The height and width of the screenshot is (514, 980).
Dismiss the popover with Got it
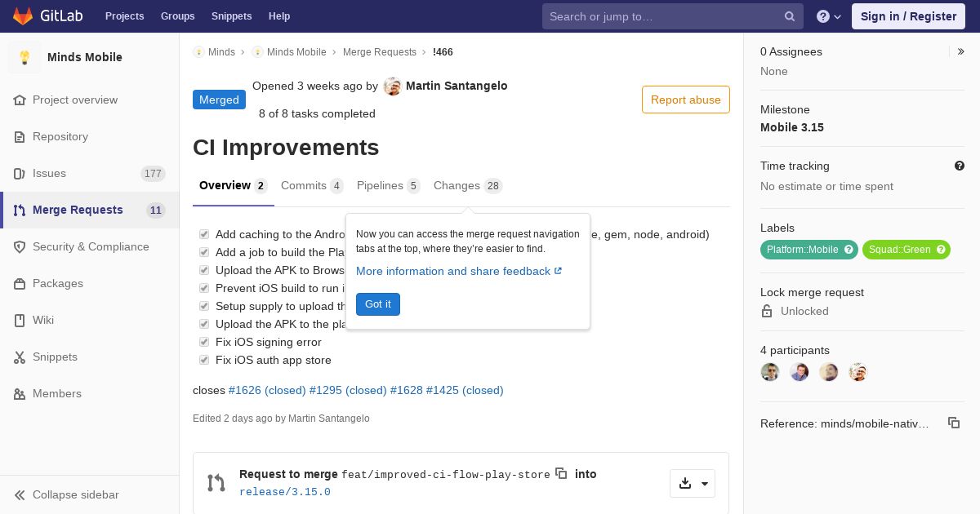[x=378, y=304]
